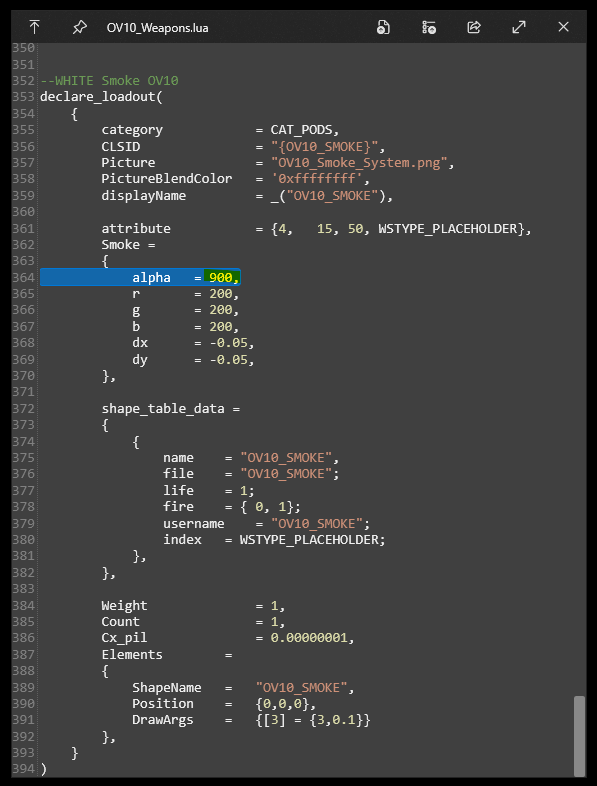Click the scroll-to-top arrow icon
The image size is (597, 786).
(x=34, y=27)
